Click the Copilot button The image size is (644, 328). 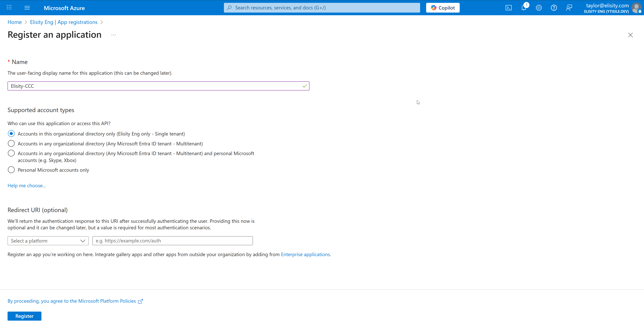[443, 8]
